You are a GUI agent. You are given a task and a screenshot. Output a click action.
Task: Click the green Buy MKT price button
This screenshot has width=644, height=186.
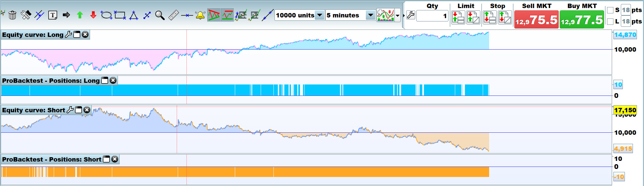pyautogui.click(x=582, y=19)
